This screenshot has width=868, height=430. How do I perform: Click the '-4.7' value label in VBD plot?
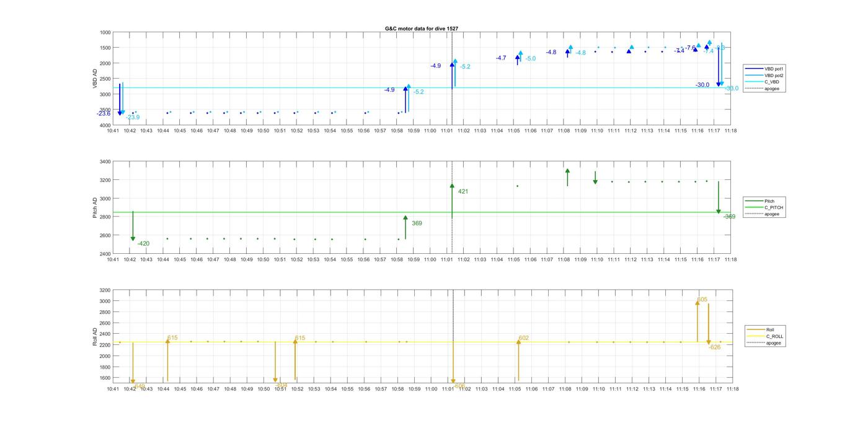[x=501, y=58]
